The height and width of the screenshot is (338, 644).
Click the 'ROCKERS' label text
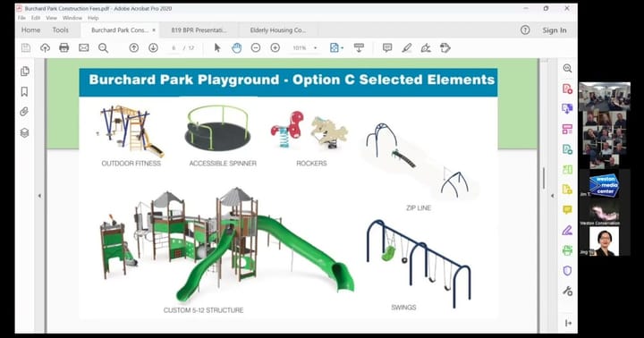click(x=311, y=163)
